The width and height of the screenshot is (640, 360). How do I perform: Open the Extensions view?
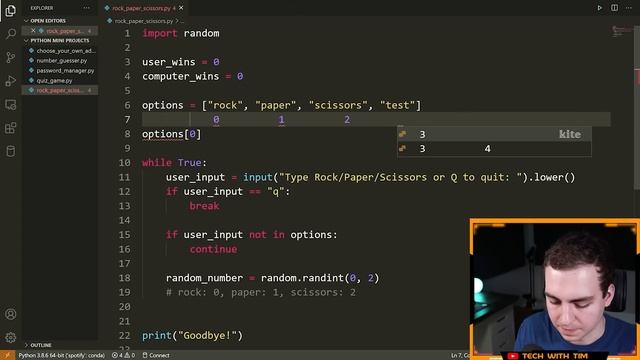tap(11, 128)
